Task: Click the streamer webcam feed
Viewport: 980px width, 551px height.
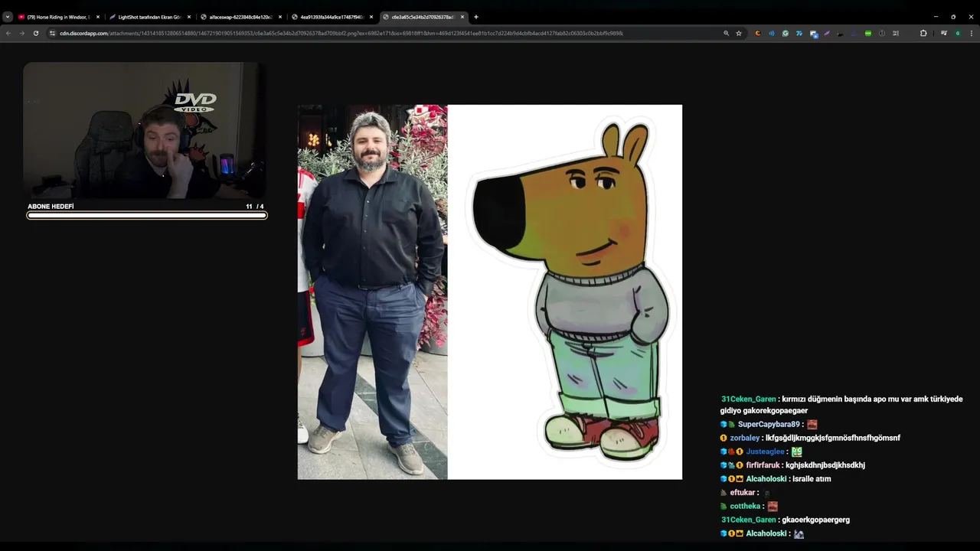Action: pyautogui.click(x=145, y=132)
